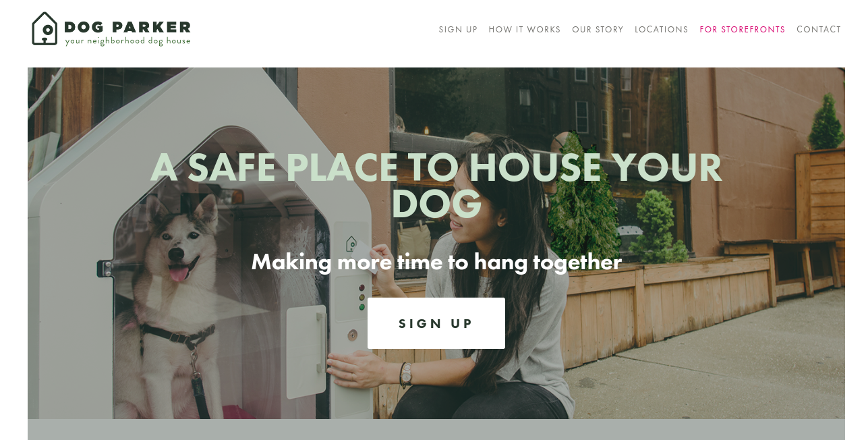Open the Contact page
This screenshot has height=440, width=868.
[819, 30]
